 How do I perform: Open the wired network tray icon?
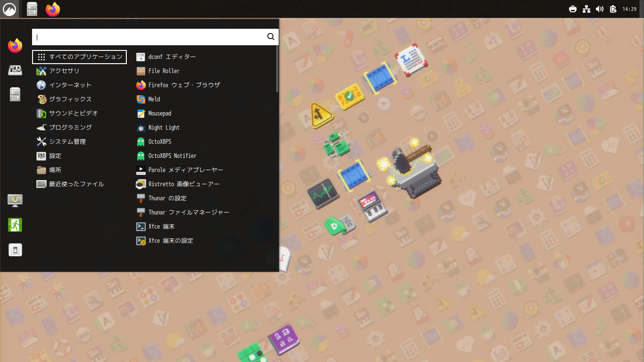[586, 9]
